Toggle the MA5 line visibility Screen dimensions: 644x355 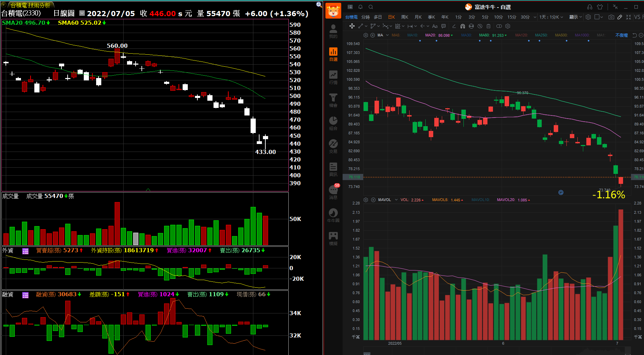pyautogui.click(x=396, y=35)
